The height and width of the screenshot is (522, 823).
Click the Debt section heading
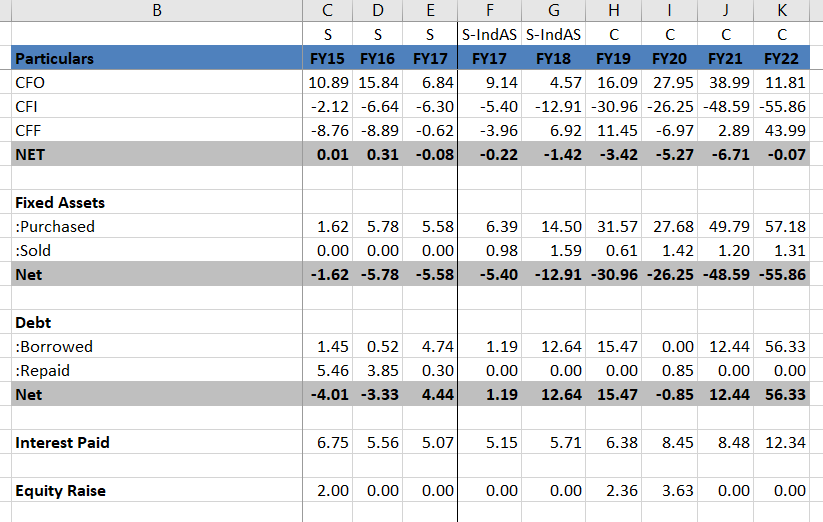pos(33,323)
